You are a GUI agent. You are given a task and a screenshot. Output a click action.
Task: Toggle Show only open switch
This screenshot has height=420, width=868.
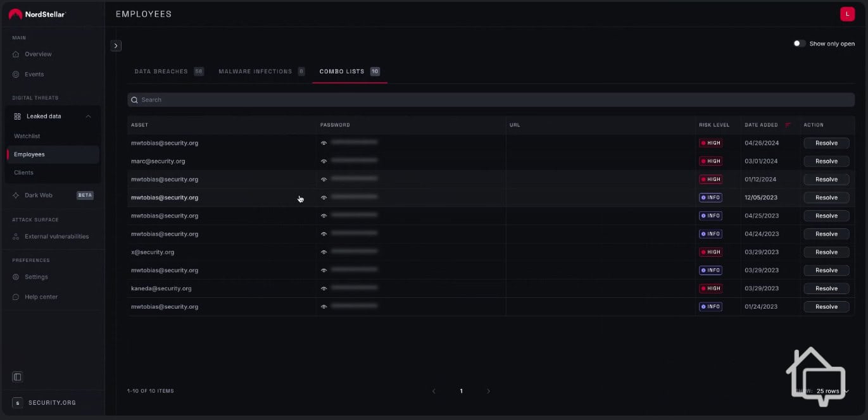[x=800, y=44]
